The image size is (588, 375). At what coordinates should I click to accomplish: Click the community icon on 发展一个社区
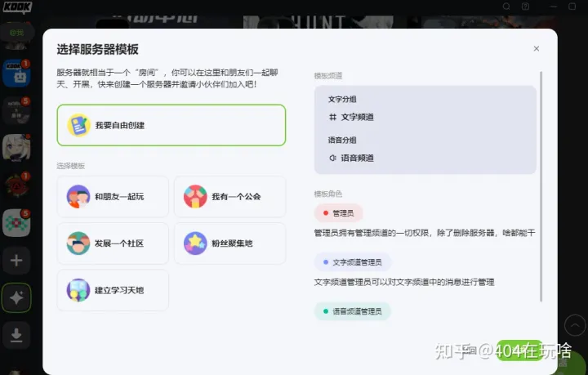(x=78, y=243)
